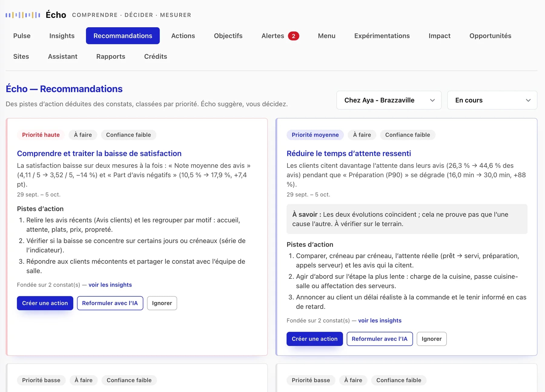The height and width of the screenshot is (392, 545).
Task: Create an action for the satisfaction recommendation
Action: point(45,303)
